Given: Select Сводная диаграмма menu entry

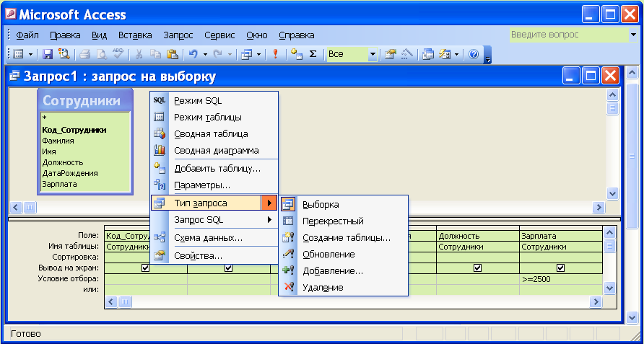Looking at the screenshot, I should click(214, 150).
